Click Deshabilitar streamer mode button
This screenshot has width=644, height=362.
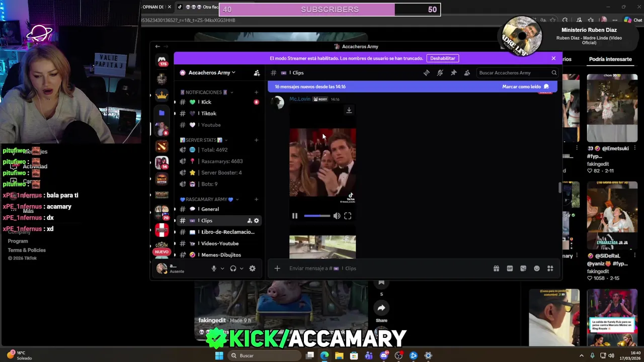pos(443,58)
